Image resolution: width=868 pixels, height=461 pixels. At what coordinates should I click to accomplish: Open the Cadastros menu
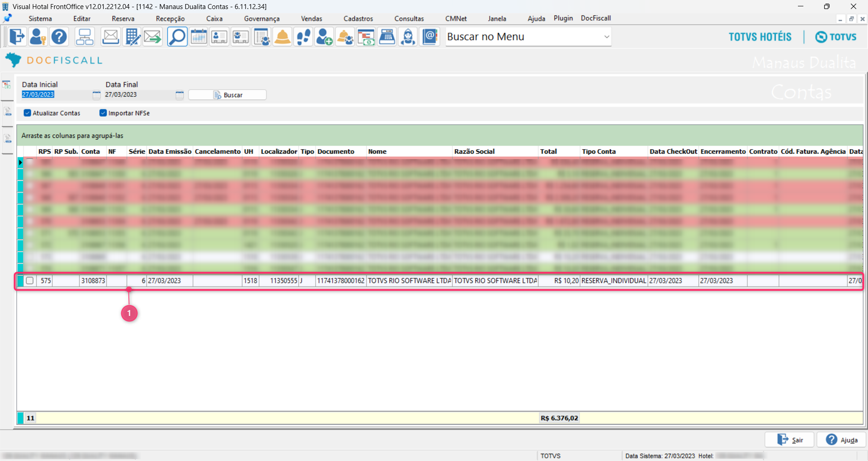pos(358,19)
